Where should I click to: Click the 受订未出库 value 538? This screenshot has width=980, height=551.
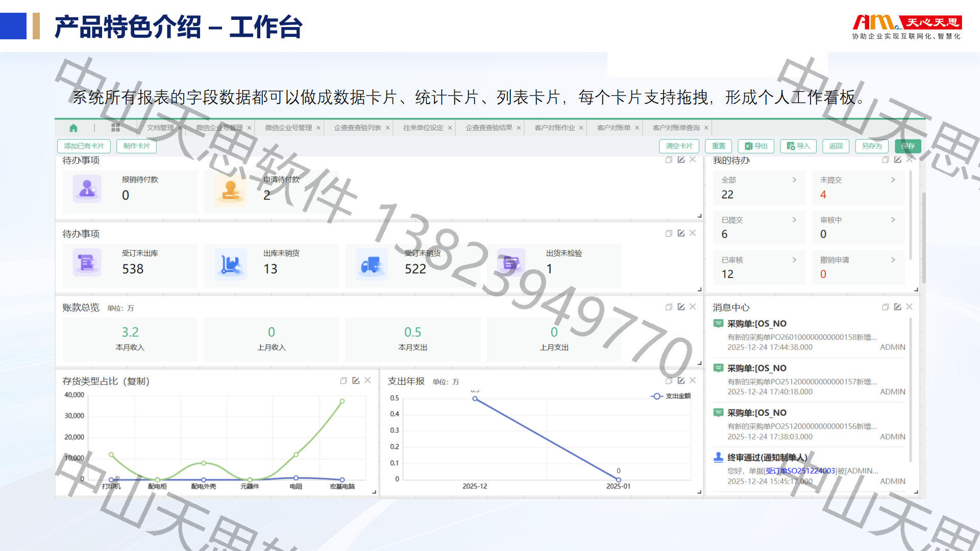(133, 269)
